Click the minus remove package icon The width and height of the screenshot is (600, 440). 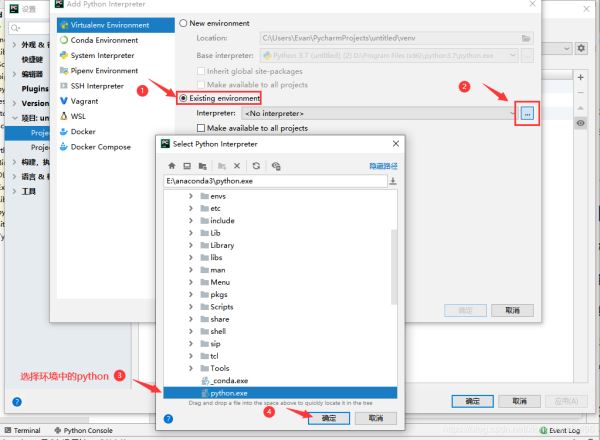[x=580, y=93]
